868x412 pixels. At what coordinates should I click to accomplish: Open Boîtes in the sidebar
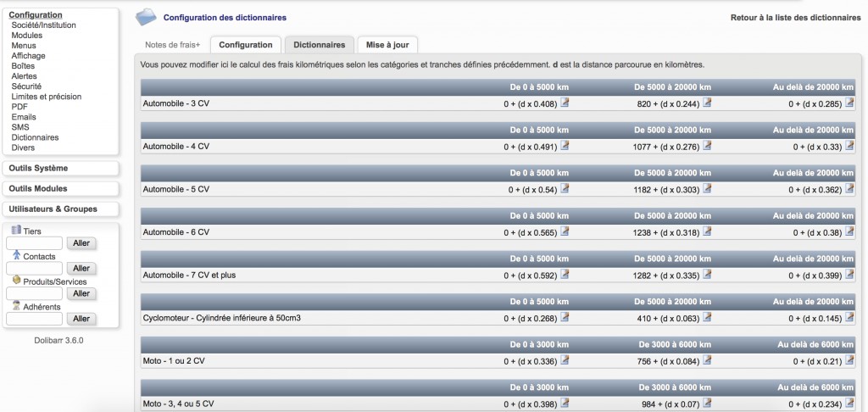pyautogui.click(x=23, y=66)
